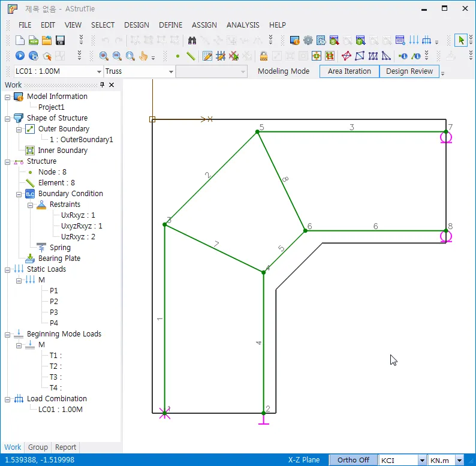The width and height of the screenshot is (476, 466).
Task: Open the HELP menu
Action: tap(278, 25)
